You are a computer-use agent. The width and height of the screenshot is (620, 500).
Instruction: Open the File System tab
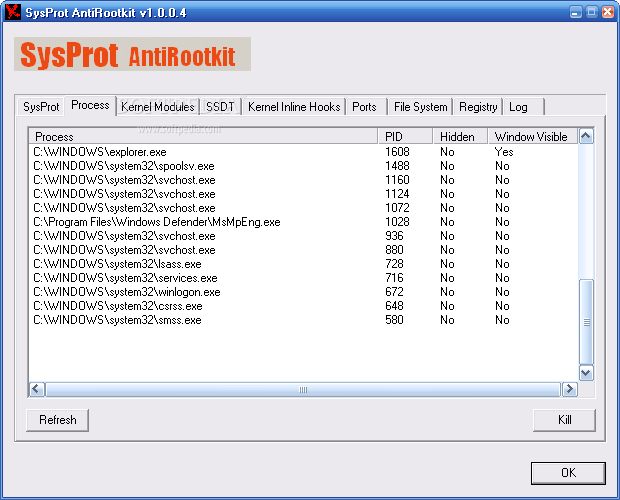point(420,107)
